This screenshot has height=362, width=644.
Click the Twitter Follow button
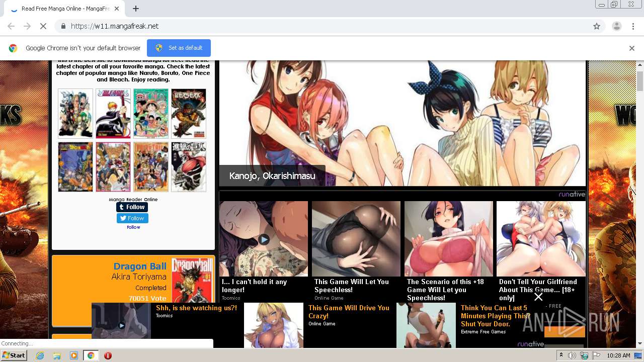132,218
